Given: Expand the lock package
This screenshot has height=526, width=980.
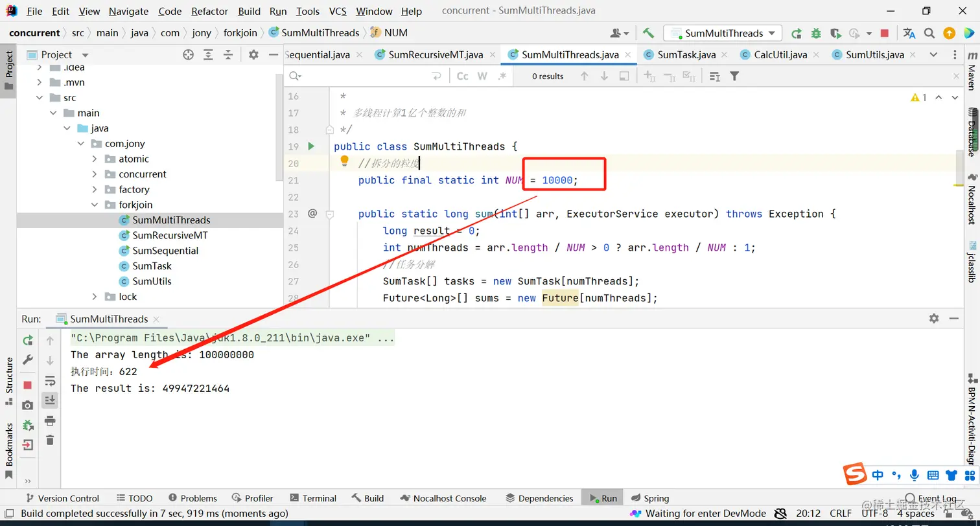Looking at the screenshot, I should [x=95, y=297].
